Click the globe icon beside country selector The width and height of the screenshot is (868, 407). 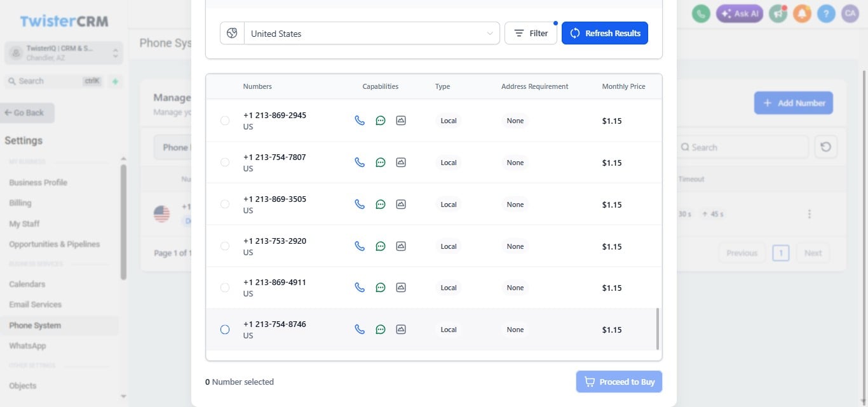pyautogui.click(x=232, y=33)
